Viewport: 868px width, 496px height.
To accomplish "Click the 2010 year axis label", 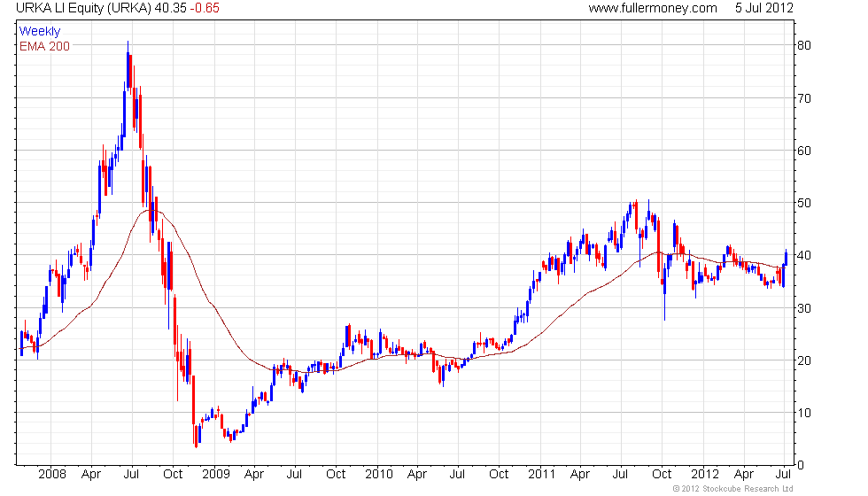I will (379, 475).
